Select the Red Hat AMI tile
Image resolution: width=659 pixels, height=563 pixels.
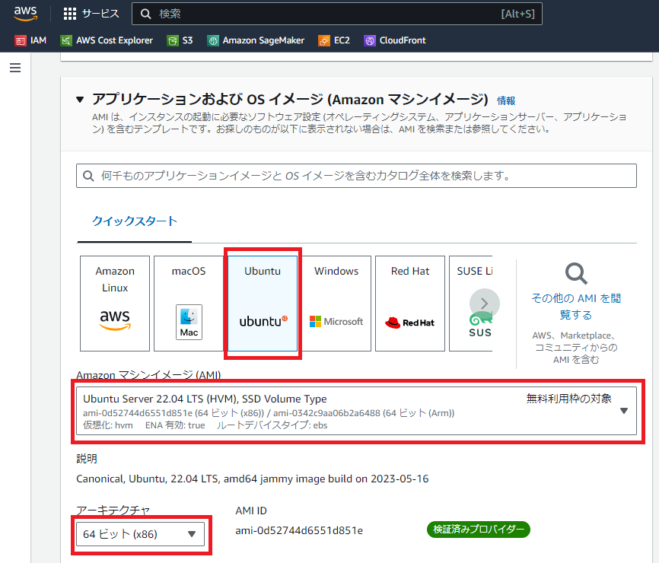click(410, 303)
